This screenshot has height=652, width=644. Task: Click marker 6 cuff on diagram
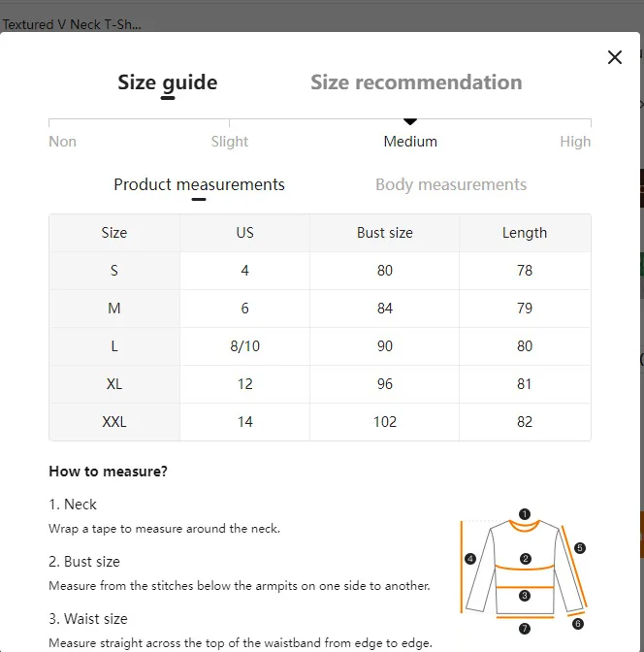coord(577,623)
